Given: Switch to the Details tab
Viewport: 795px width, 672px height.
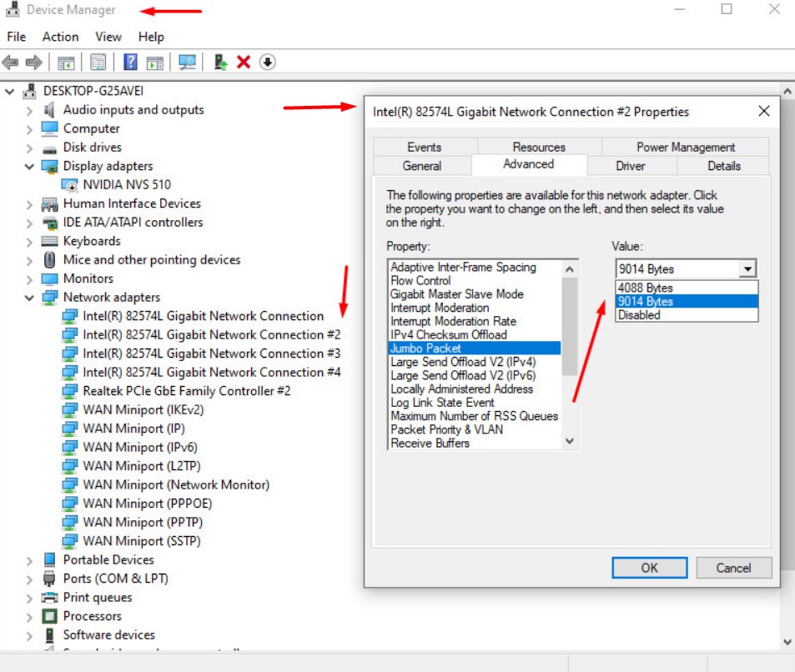Looking at the screenshot, I should 723,166.
